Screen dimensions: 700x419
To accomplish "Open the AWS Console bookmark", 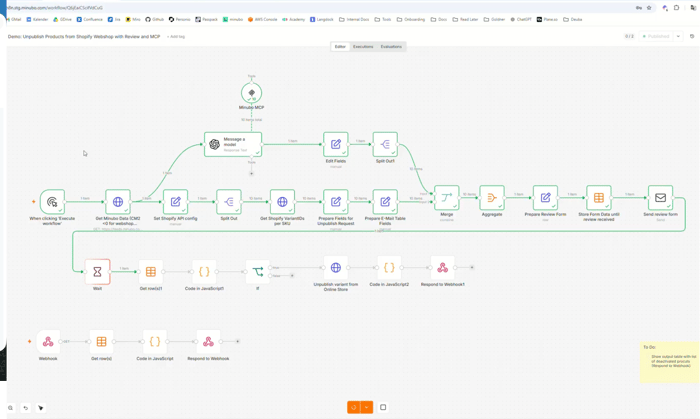I will (262, 20).
